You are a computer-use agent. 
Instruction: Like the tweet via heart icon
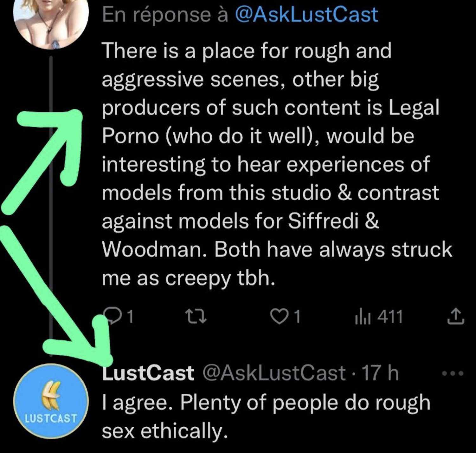[x=279, y=317]
